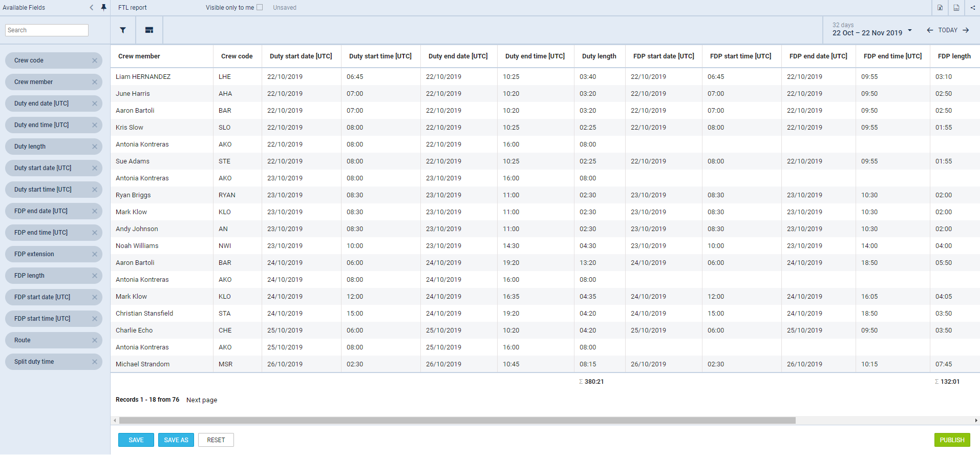Viewport: 980px width, 455px height.
Task: Sort by Duty end time [UTC] header
Action: tap(535, 56)
